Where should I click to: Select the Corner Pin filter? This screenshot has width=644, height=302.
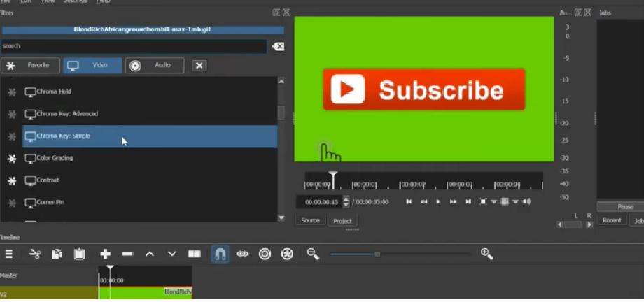(x=150, y=203)
